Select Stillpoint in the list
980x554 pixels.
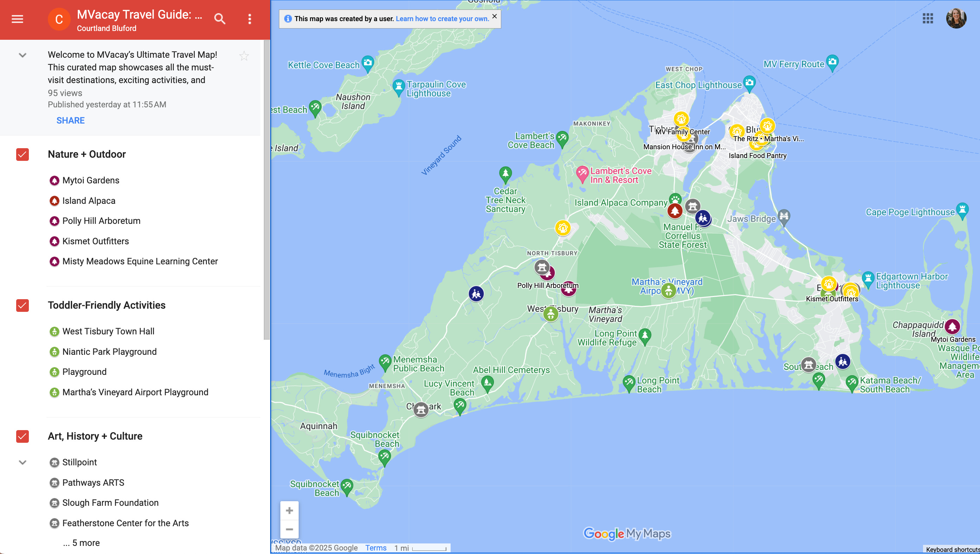click(x=79, y=462)
